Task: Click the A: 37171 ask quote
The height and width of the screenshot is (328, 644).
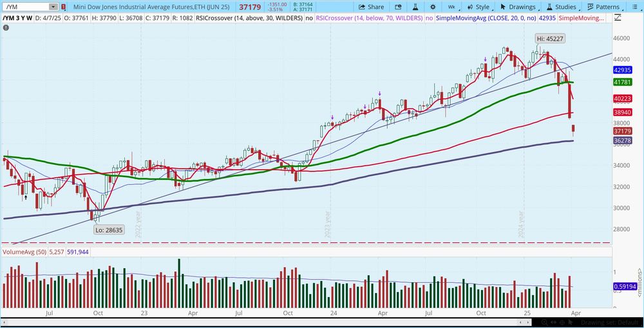Action: point(303,10)
